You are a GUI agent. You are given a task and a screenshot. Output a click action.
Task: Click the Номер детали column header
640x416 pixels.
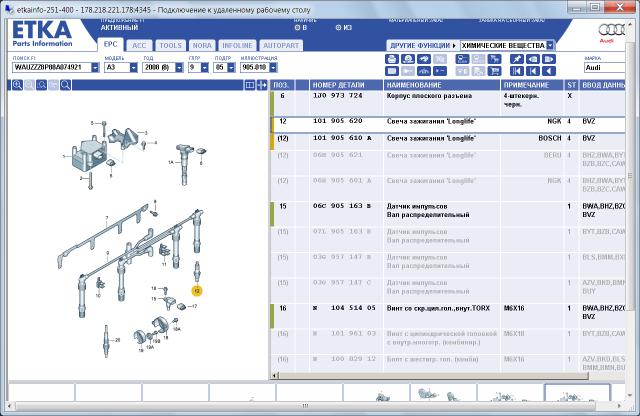(346, 85)
